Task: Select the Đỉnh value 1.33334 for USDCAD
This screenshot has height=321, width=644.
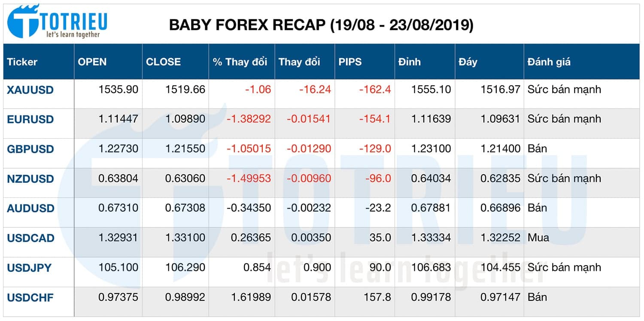Action: pos(432,238)
